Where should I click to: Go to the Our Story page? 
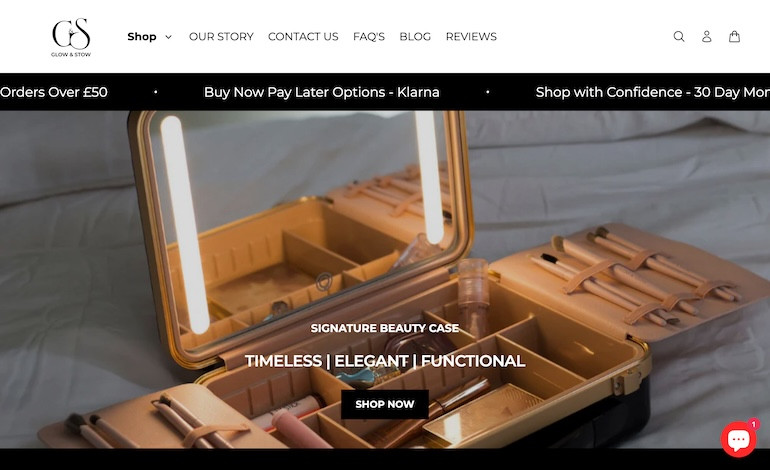tap(221, 36)
